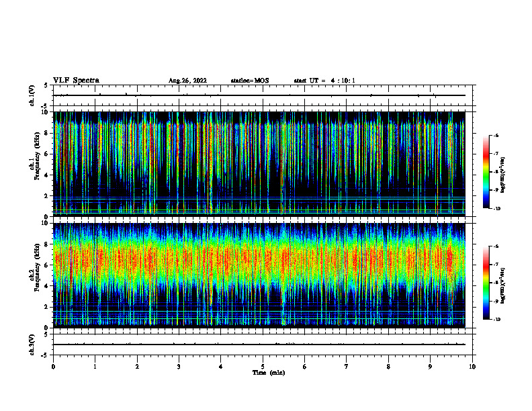This screenshot has height=411, width=532.
Task: Click the "-10" label on ch.2 color bar
Action: click(x=496, y=320)
